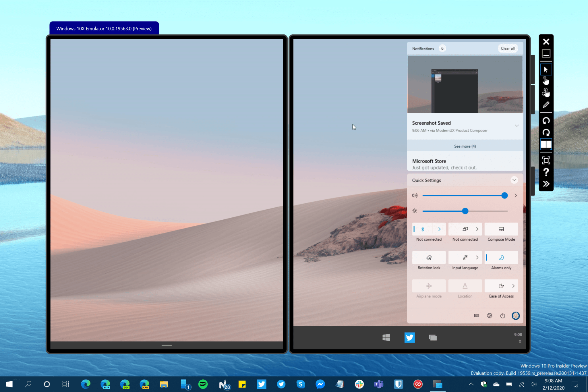Show more notifications via See more (4)
This screenshot has width=588, height=392.
(465, 146)
